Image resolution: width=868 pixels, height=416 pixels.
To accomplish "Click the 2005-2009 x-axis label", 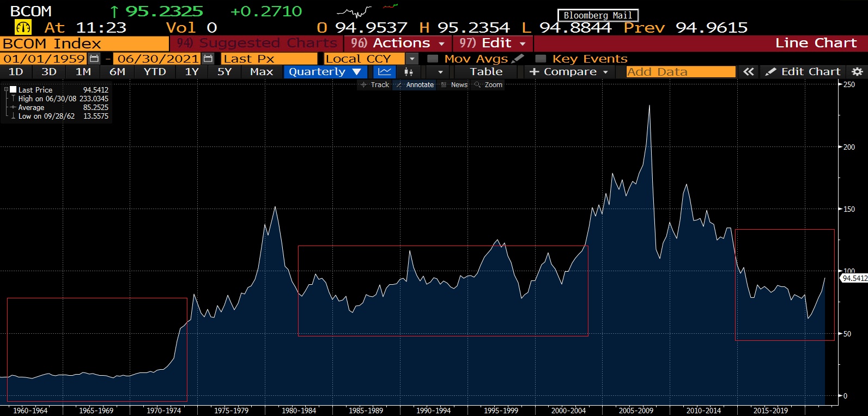I will pos(636,411).
